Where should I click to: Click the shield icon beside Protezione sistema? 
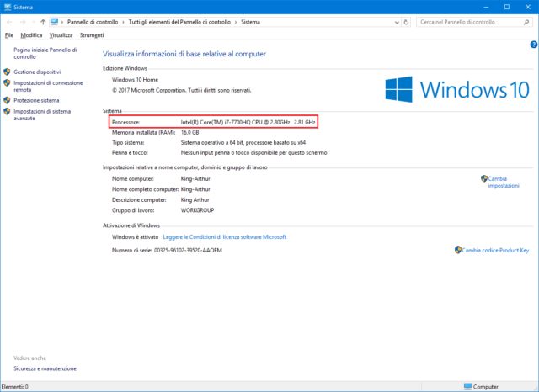click(x=7, y=100)
